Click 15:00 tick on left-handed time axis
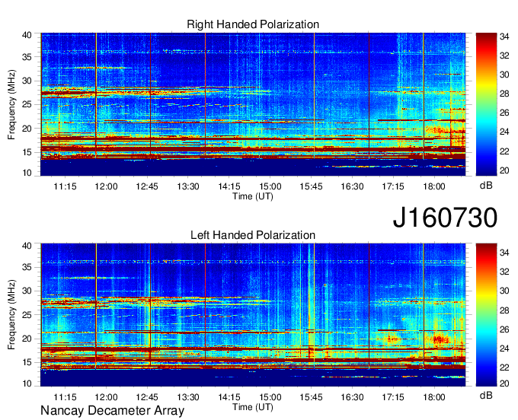Viewport: 518px width, 420px height. pos(270,397)
